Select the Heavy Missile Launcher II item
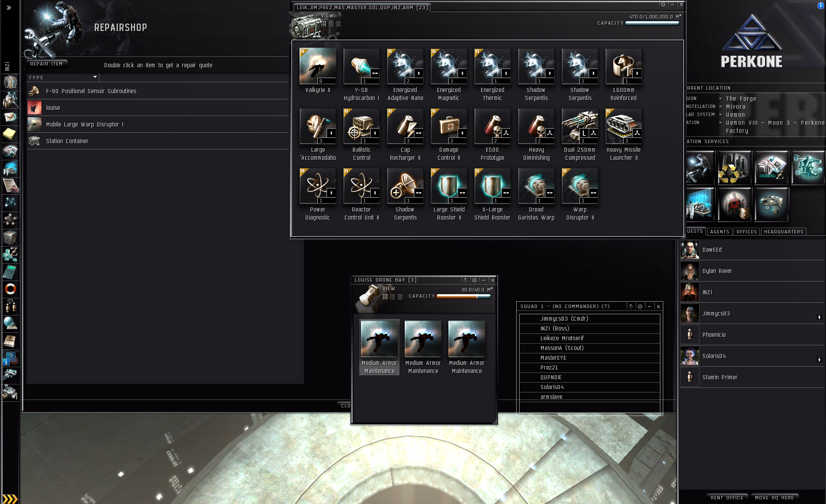This screenshot has width=826, height=504. (x=624, y=134)
